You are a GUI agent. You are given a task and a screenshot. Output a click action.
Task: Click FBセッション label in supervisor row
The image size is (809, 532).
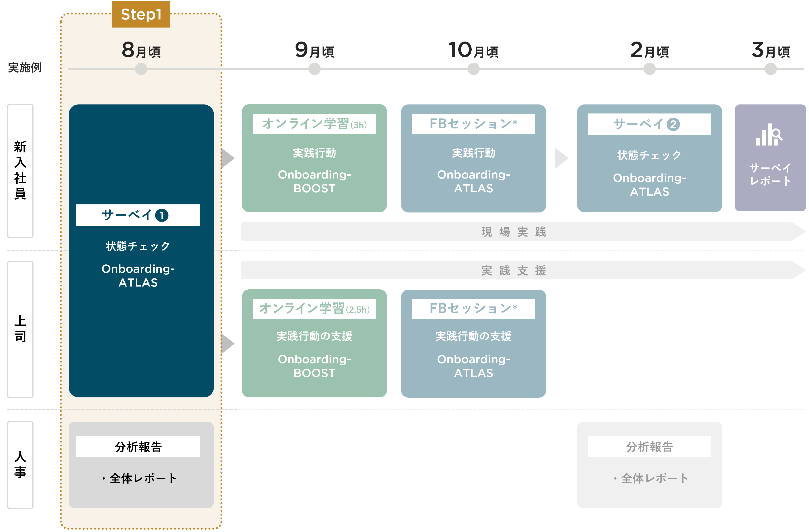tap(474, 309)
